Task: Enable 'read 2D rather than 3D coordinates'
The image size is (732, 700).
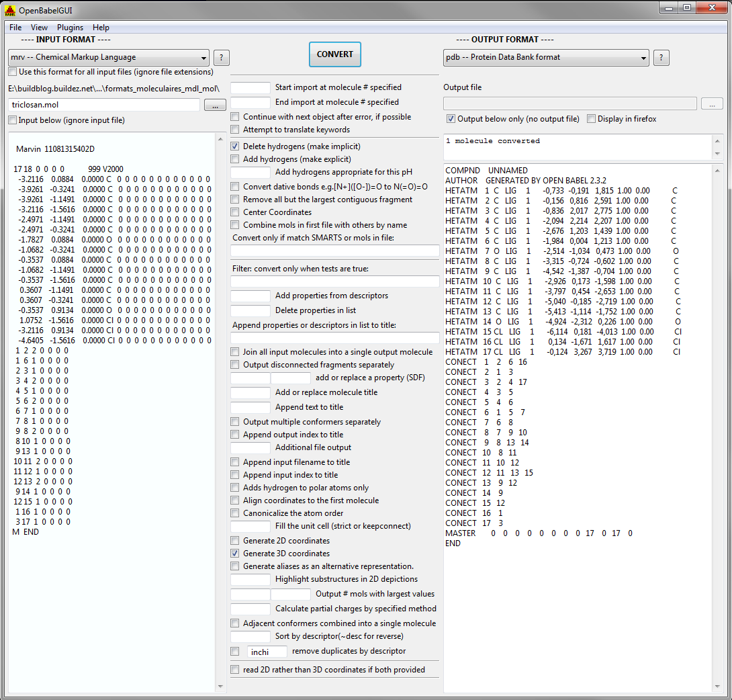Action: (x=235, y=670)
